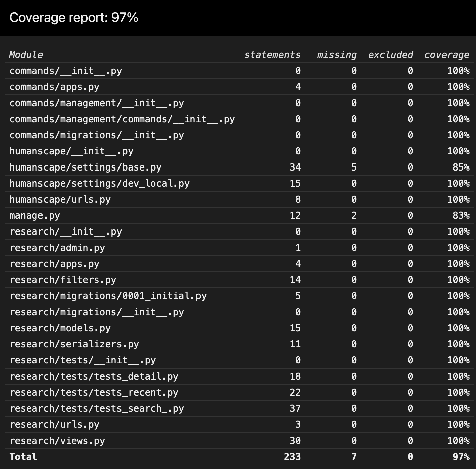View details for research/tests/tests_search_.py
Screen dimensions: 476x469
(x=97, y=408)
